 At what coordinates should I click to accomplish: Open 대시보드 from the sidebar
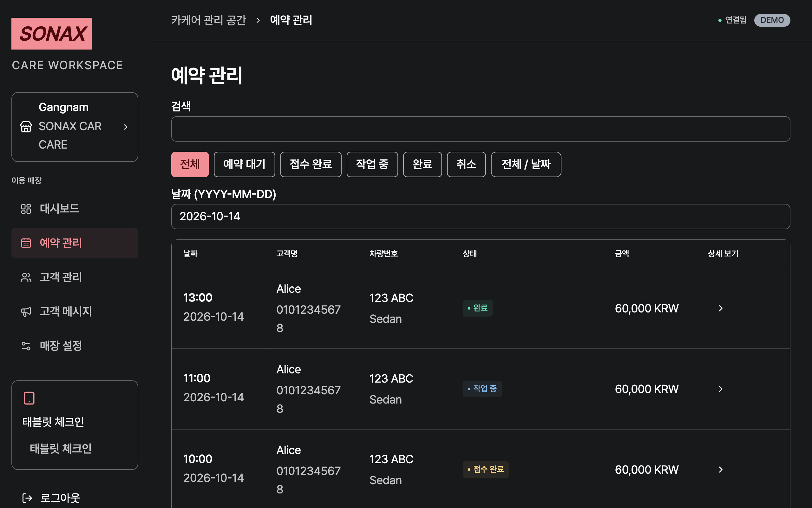click(75, 209)
